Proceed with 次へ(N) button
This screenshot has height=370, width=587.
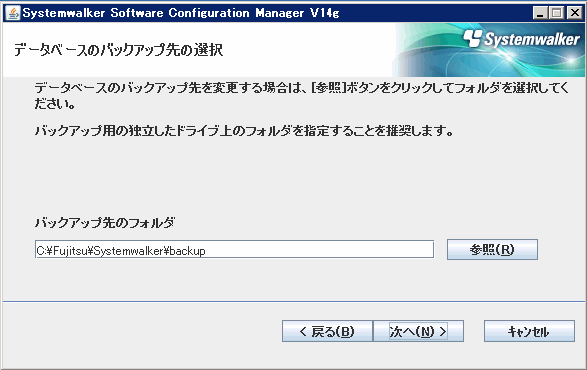(x=419, y=331)
